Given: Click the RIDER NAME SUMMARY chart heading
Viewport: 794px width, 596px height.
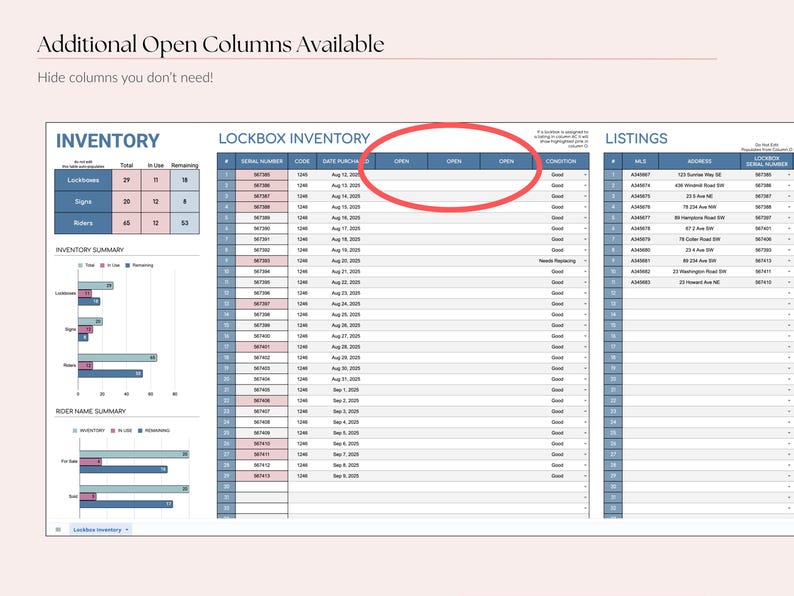Looking at the screenshot, I should (x=91, y=411).
